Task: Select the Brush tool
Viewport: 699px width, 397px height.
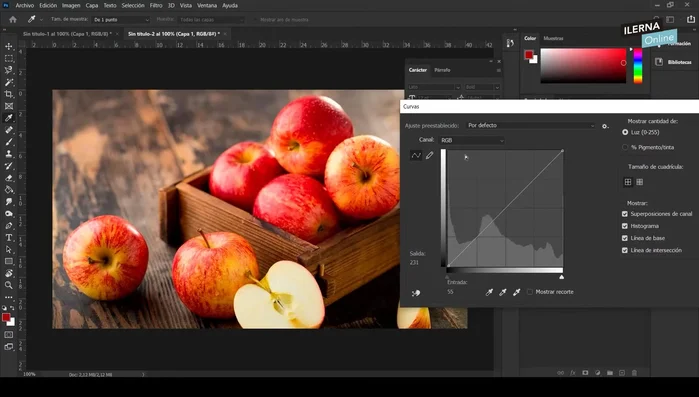Action: (x=8, y=142)
